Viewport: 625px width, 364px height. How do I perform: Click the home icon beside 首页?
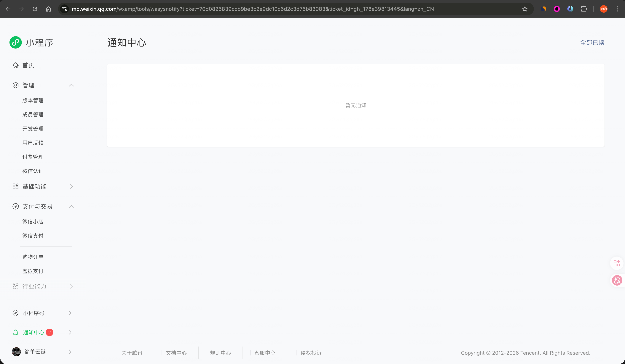(16, 65)
